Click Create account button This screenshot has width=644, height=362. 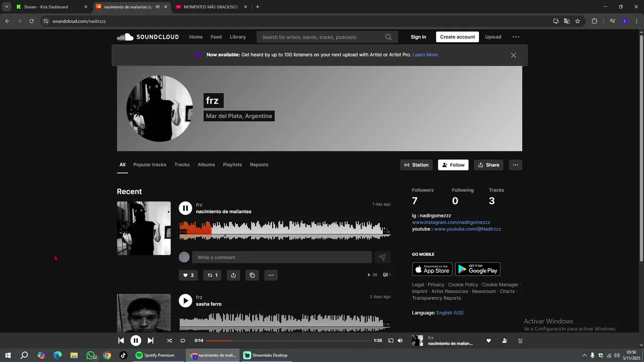click(x=457, y=37)
